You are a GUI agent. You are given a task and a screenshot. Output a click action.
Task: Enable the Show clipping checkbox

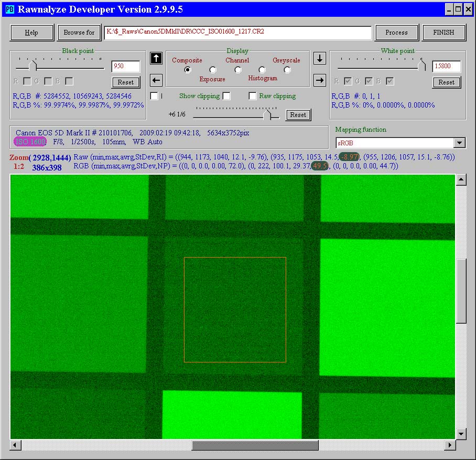[x=226, y=96]
